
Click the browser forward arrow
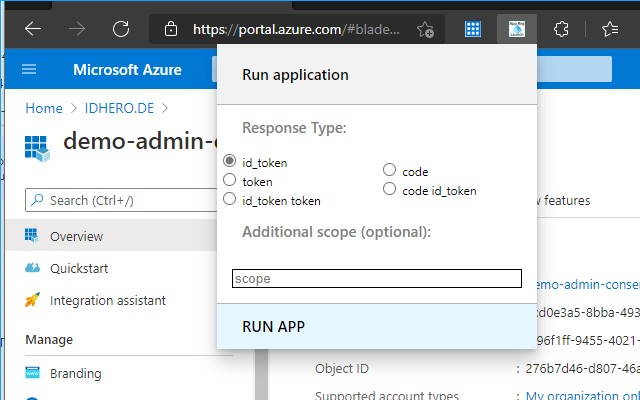click(x=77, y=29)
